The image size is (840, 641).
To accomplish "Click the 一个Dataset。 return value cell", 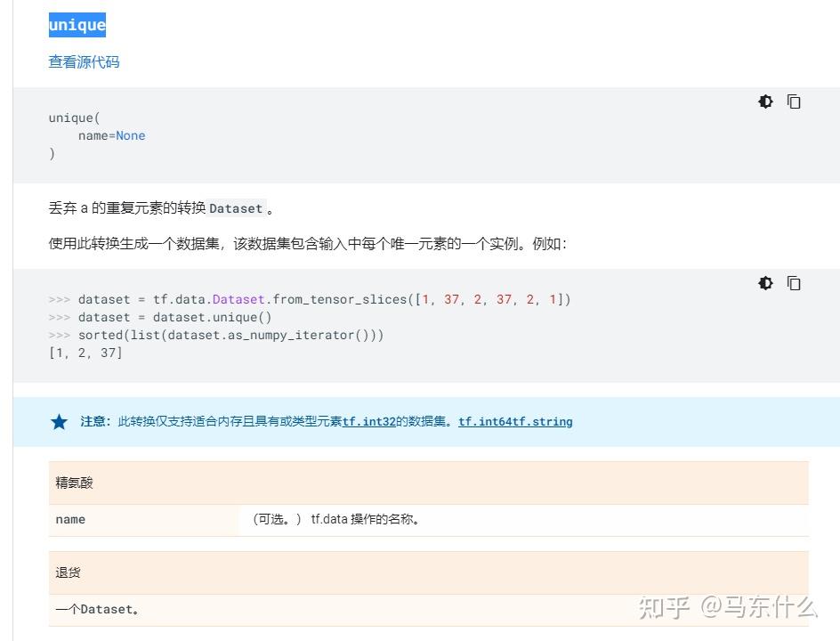I will coord(97,610).
